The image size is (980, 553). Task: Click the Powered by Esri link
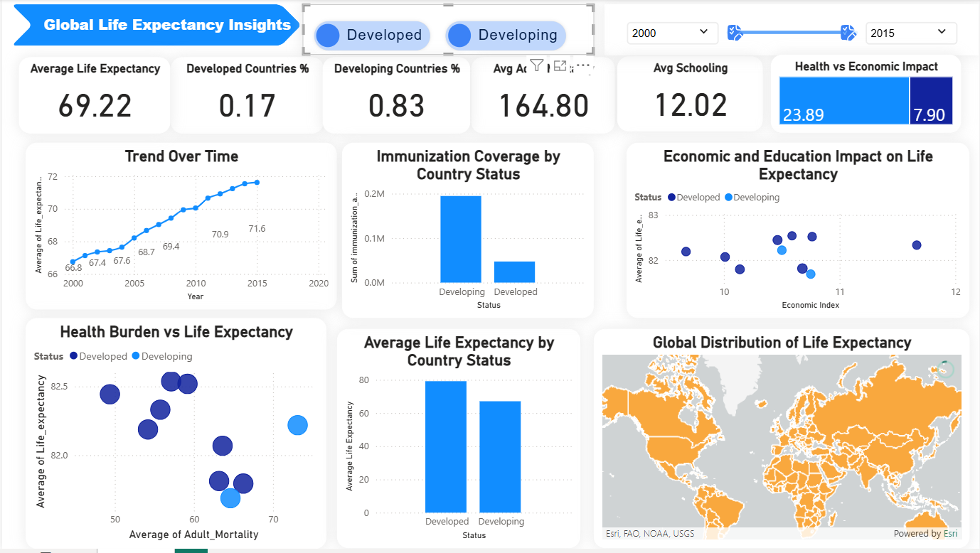coord(950,533)
